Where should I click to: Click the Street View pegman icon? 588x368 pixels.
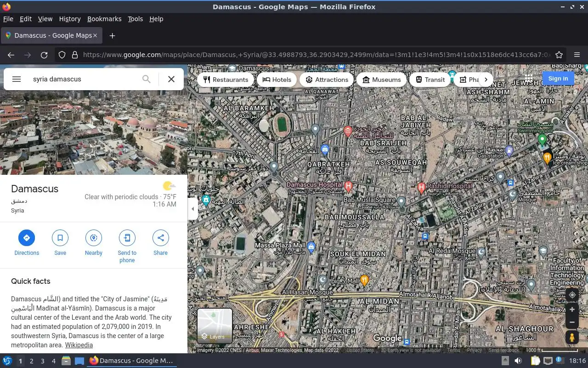click(572, 338)
